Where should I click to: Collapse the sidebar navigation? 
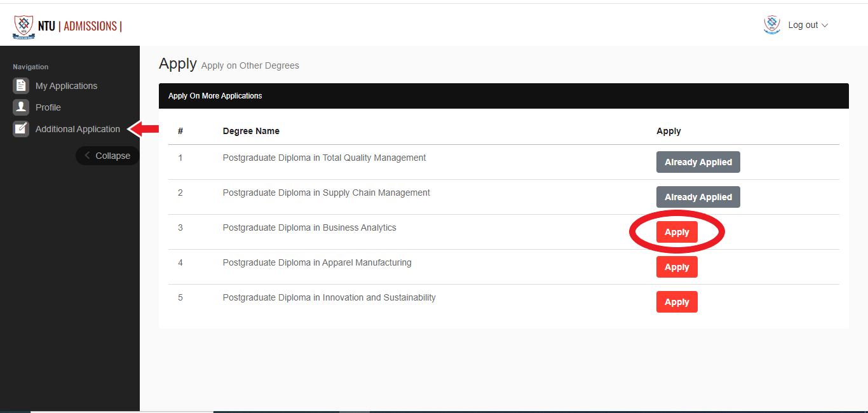[x=107, y=156]
